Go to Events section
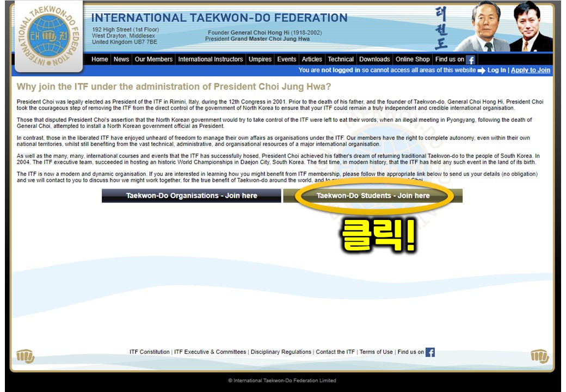Screen dimensions: 566x392 pyautogui.click(x=287, y=59)
